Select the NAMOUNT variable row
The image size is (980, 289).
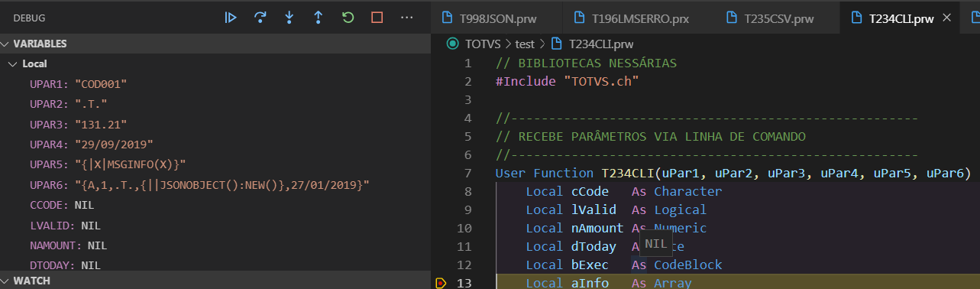(215, 245)
